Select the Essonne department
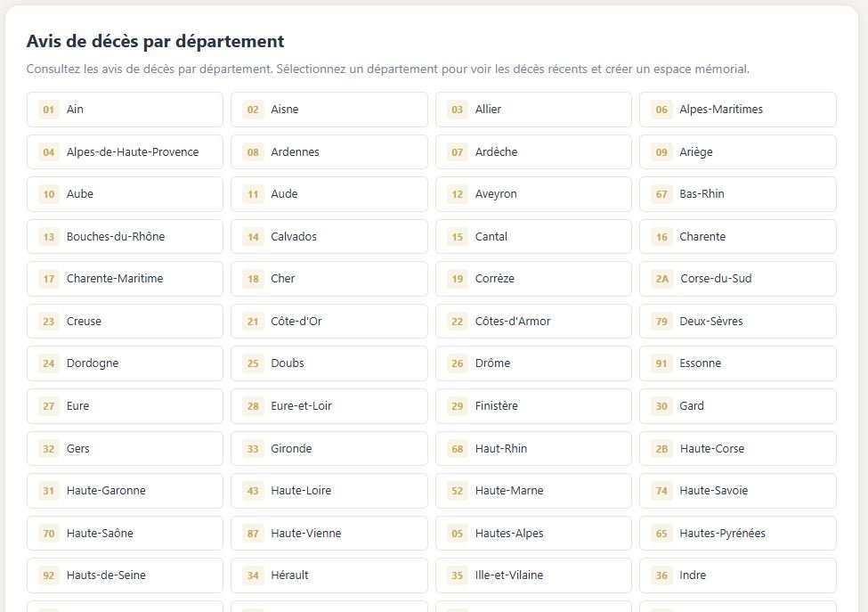 [x=737, y=363]
